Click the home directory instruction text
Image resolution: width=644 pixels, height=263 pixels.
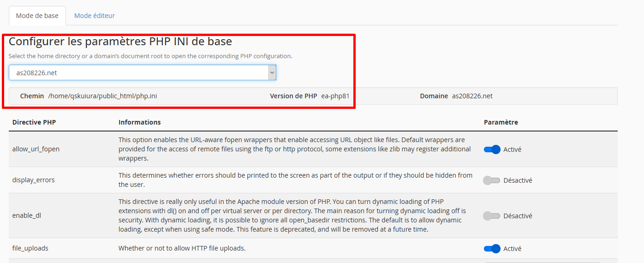click(x=150, y=56)
